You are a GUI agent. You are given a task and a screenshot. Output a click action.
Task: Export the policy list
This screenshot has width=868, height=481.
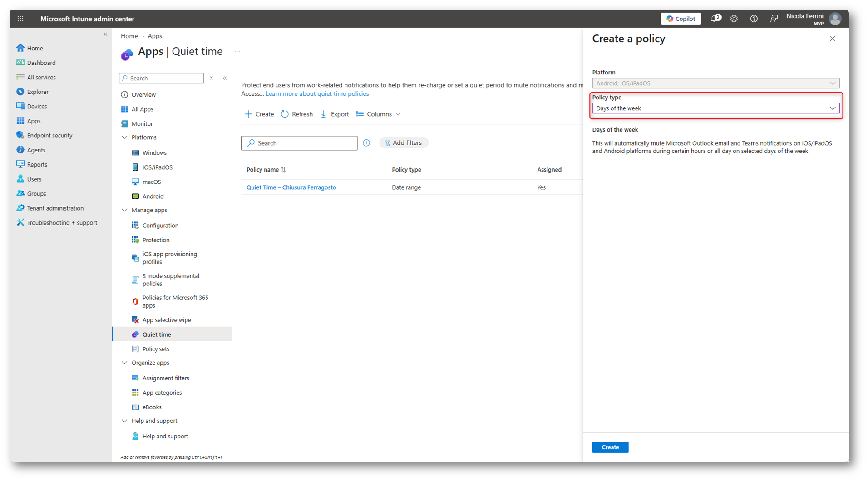(335, 114)
